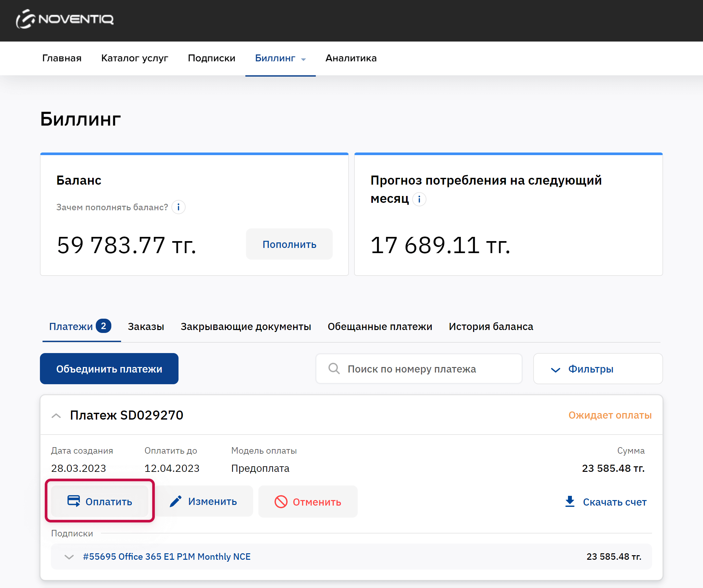Click the Объединить платежи button
The height and width of the screenshot is (588, 703).
click(x=109, y=369)
